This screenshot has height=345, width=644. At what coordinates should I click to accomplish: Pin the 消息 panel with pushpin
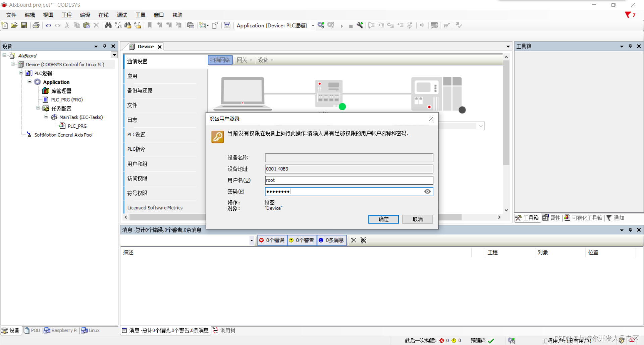coord(630,230)
